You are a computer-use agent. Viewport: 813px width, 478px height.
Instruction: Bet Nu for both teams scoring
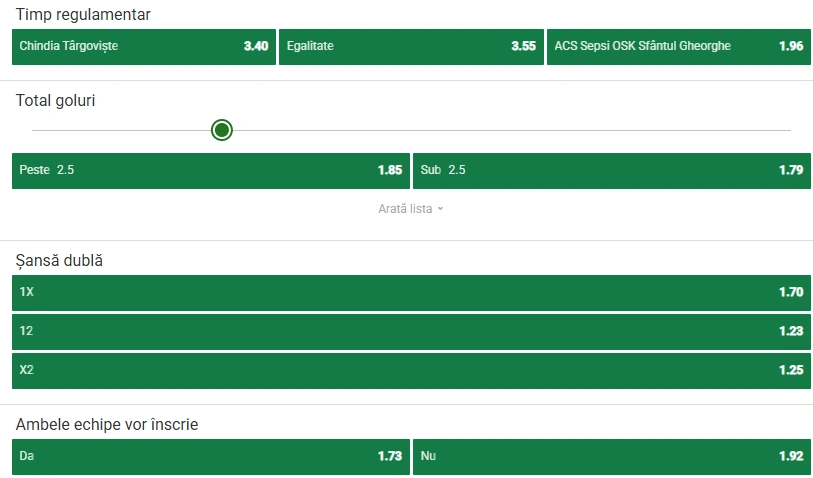pyautogui.click(x=612, y=457)
